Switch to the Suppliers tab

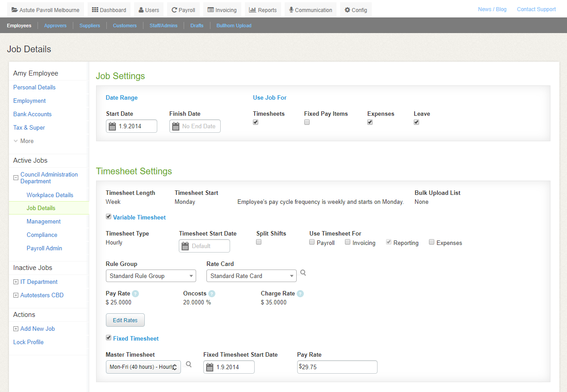(90, 25)
